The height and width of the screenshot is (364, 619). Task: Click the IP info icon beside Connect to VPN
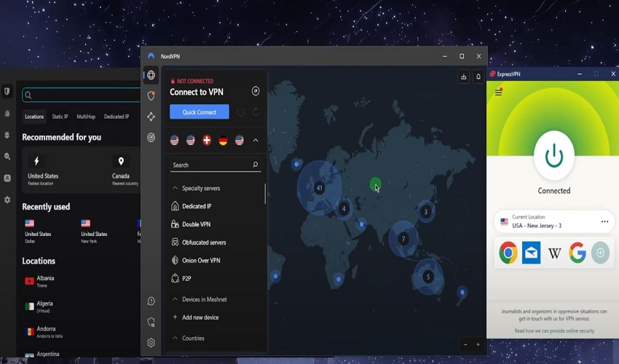coord(256,91)
